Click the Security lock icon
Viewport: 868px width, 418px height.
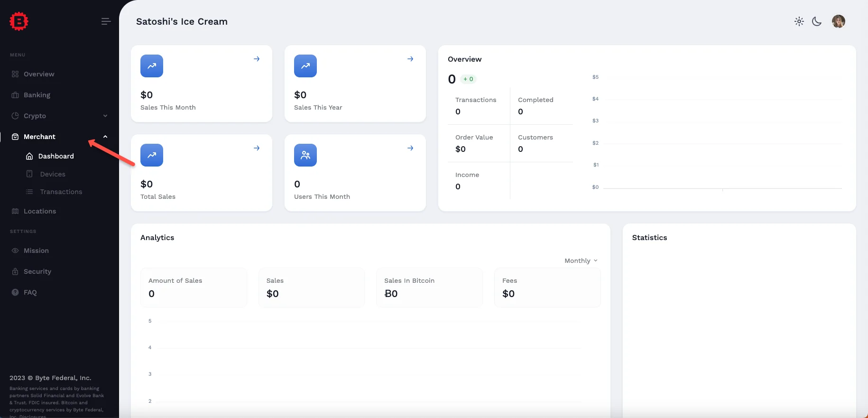[15, 271]
